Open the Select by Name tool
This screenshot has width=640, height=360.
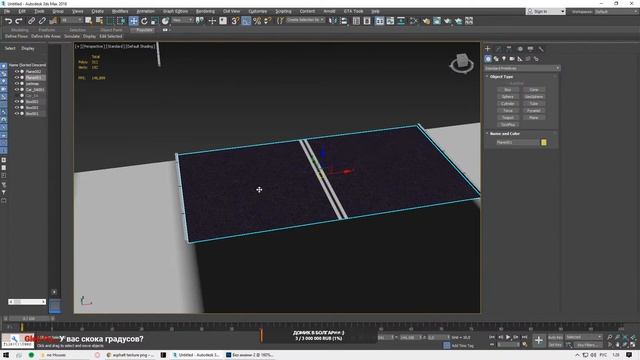[x=99, y=21]
